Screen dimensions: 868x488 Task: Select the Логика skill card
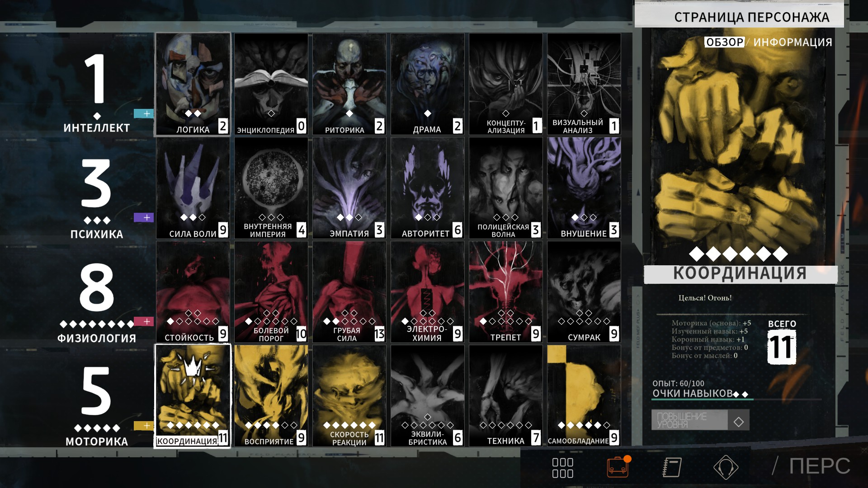click(x=193, y=84)
